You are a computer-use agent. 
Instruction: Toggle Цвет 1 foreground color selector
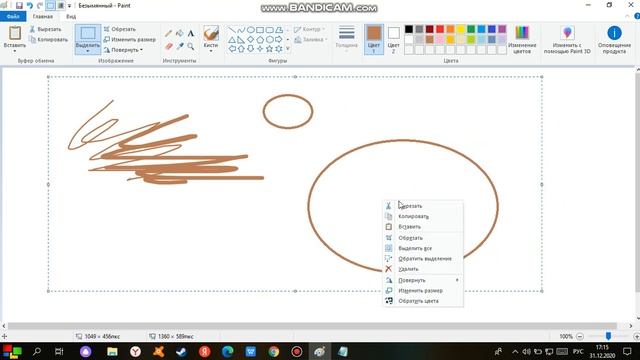click(373, 39)
